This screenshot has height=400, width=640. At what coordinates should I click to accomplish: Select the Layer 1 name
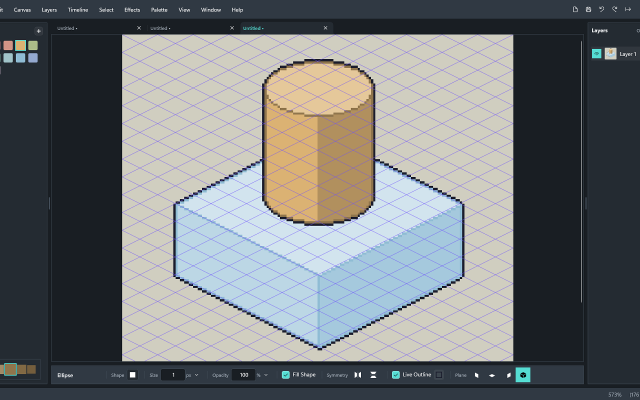tap(628, 54)
